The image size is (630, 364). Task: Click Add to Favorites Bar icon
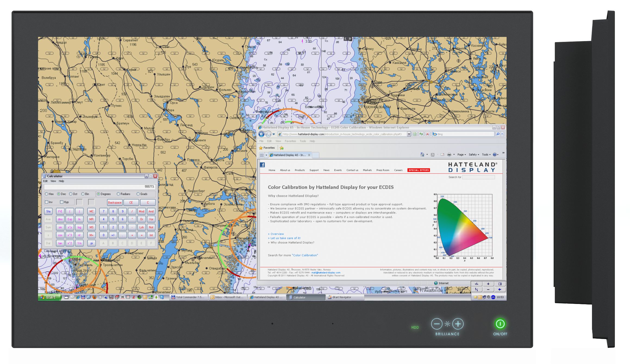pyautogui.click(x=282, y=148)
